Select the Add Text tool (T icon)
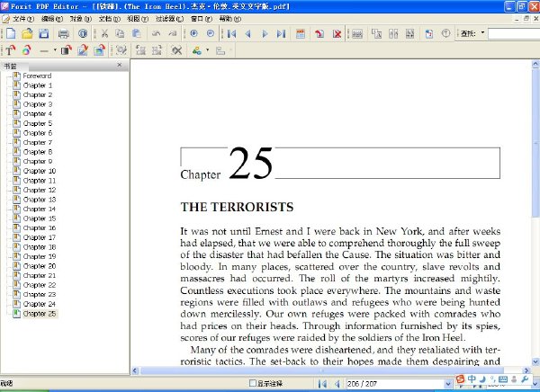The image size is (540, 392). click(x=10, y=50)
